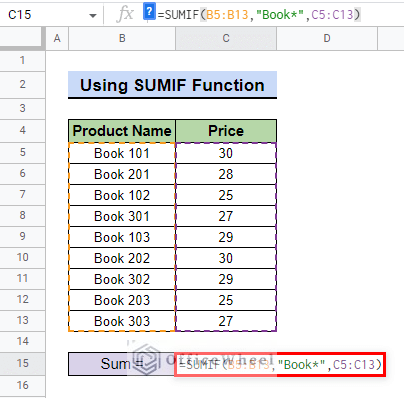
Task: Select price 27 next to Book 303
Action: tap(226, 321)
